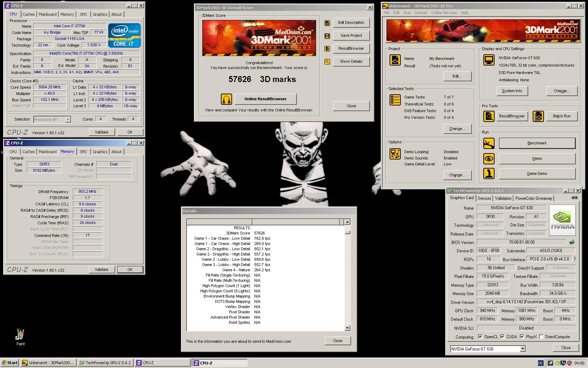Switch to Sensors tab in GPU-Z

coord(484,198)
